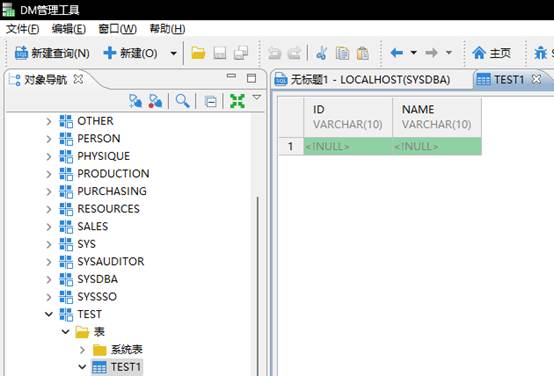Image resolution: width=554 pixels, height=376 pixels.
Task: Select the SYSDBA schema in tree
Action: [98, 279]
